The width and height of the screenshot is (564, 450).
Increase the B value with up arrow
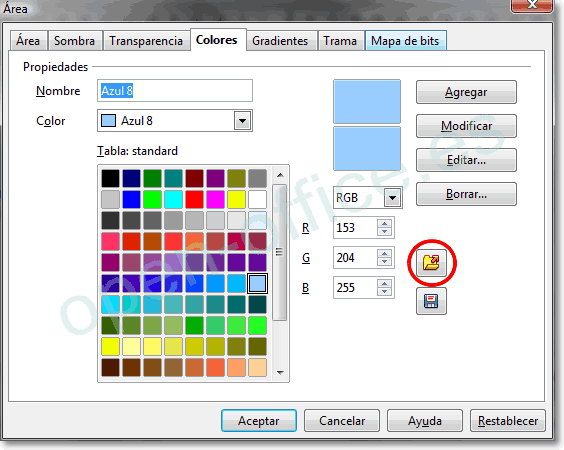tap(385, 283)
